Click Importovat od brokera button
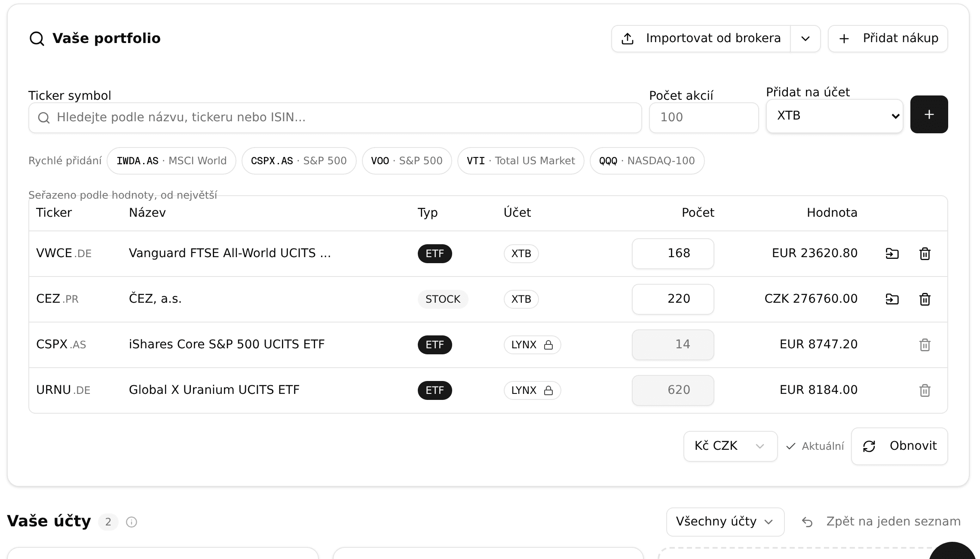980x559 pixels. click(x=701, y=39)
